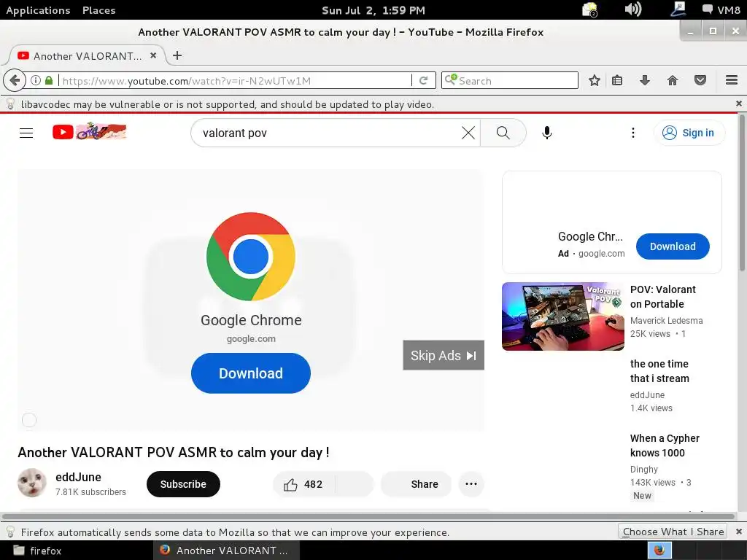Clear the valorant pov search text
Image resolution: width=747 pixels, height=560 pixels.
pos(468,133)
